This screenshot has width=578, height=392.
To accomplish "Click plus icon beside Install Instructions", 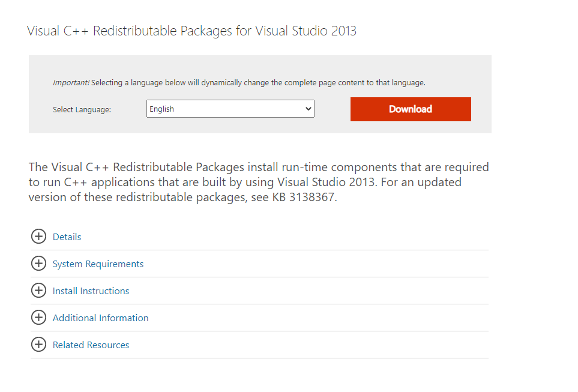I will [x=38, y=290].
